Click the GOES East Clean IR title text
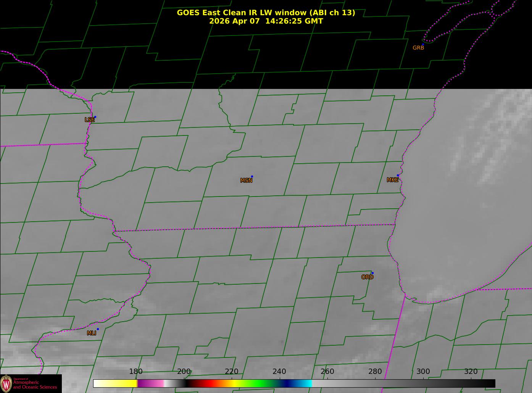Viewport: 532px width, 393px height. click(266, 13)
